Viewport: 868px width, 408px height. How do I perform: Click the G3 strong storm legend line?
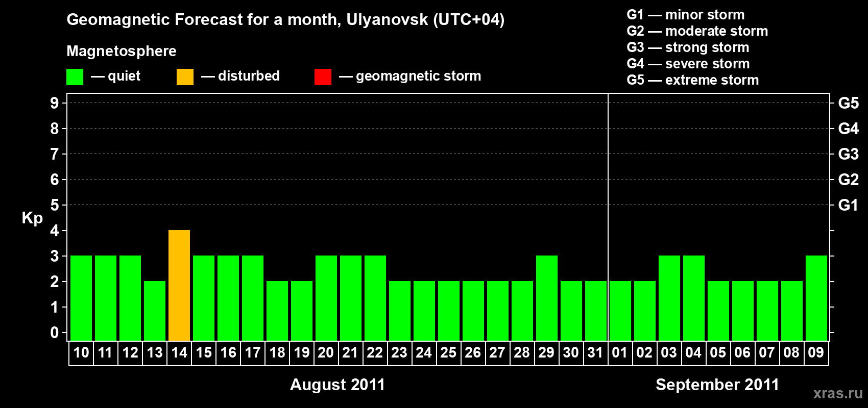[688, 47]
